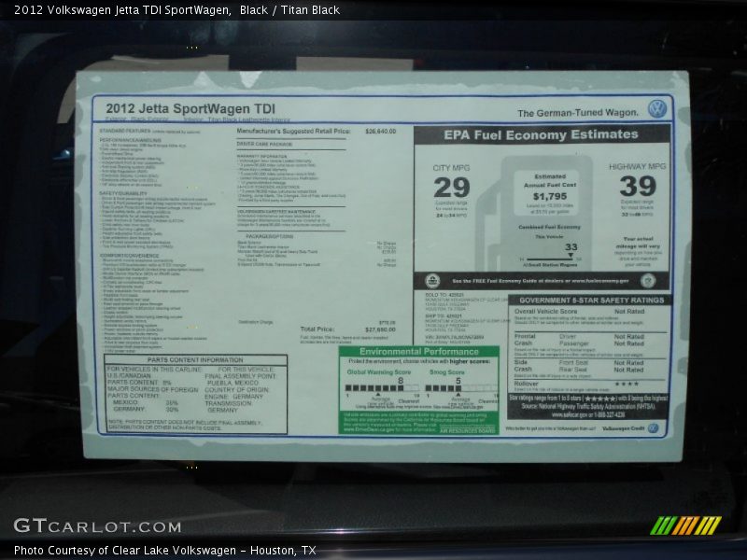Click the Global Warming Score bar
Viewport: 747px width, 560px height.
point(382,388)
